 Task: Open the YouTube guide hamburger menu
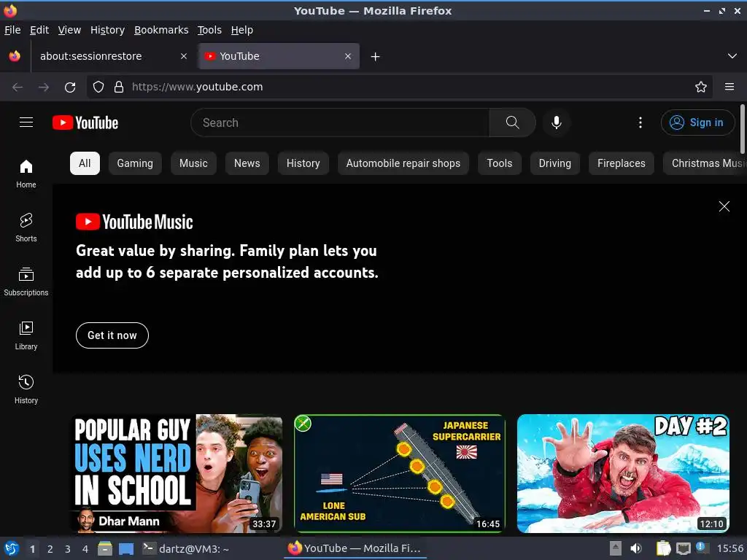26,122
